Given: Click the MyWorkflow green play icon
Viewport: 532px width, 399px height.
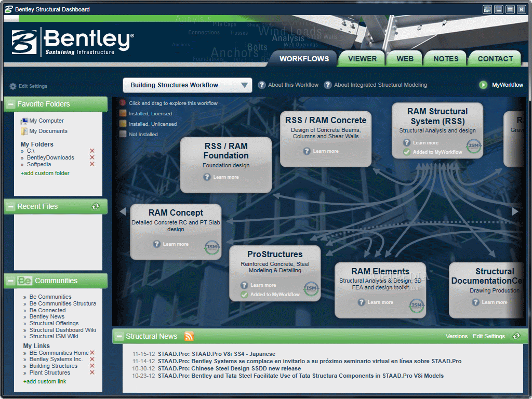Looking at the screenshot, I should [x=483, y=85].
